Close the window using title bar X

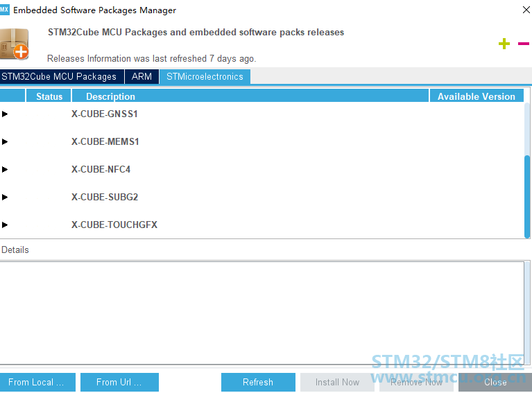[x=526, y=10]
